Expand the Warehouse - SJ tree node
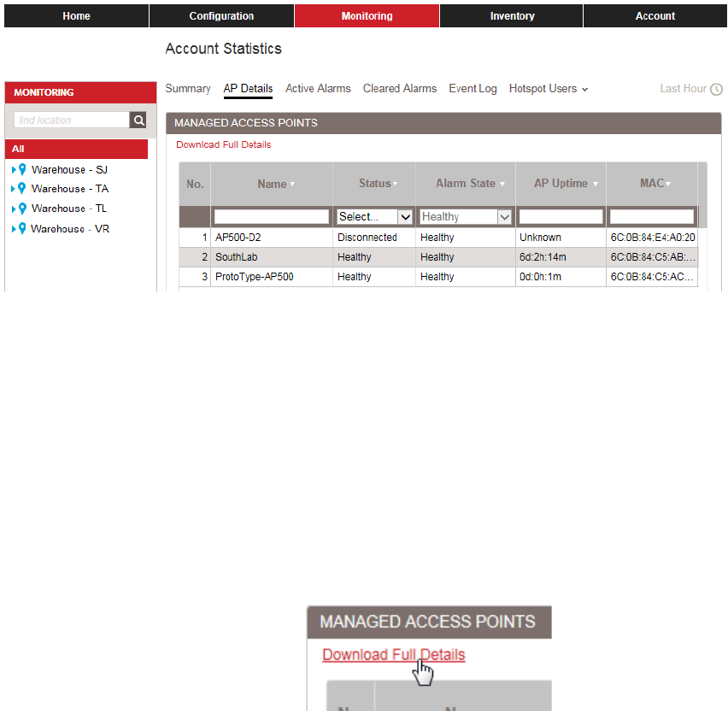728x711 pixels. click(14, 170)
